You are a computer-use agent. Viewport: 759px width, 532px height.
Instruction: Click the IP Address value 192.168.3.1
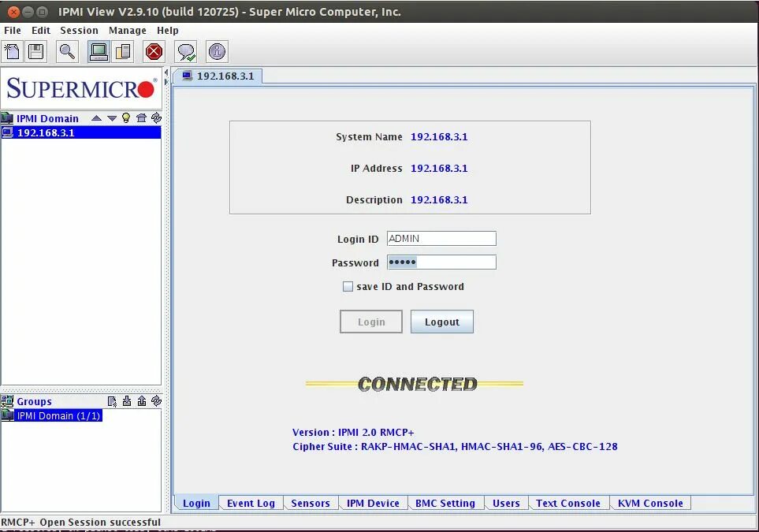coord(439,168)
